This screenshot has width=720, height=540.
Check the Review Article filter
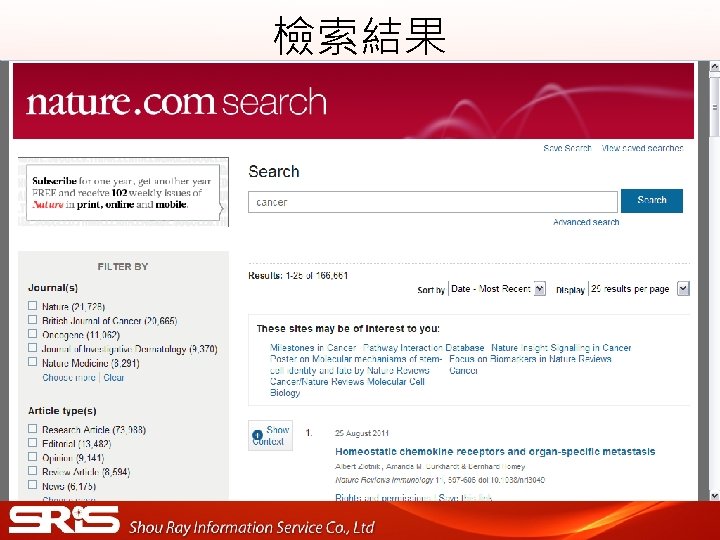point(33,471)
